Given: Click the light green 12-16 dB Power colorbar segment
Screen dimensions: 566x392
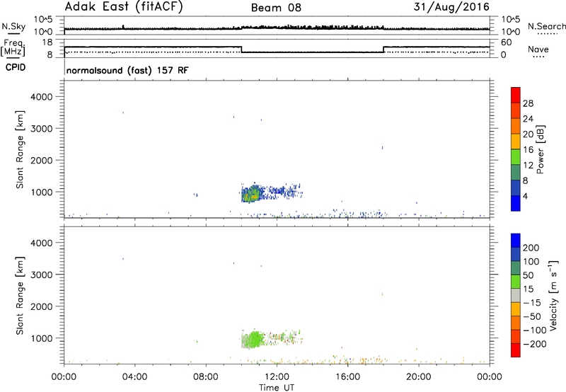Looking at the screenshot, I should pos(516,156).
